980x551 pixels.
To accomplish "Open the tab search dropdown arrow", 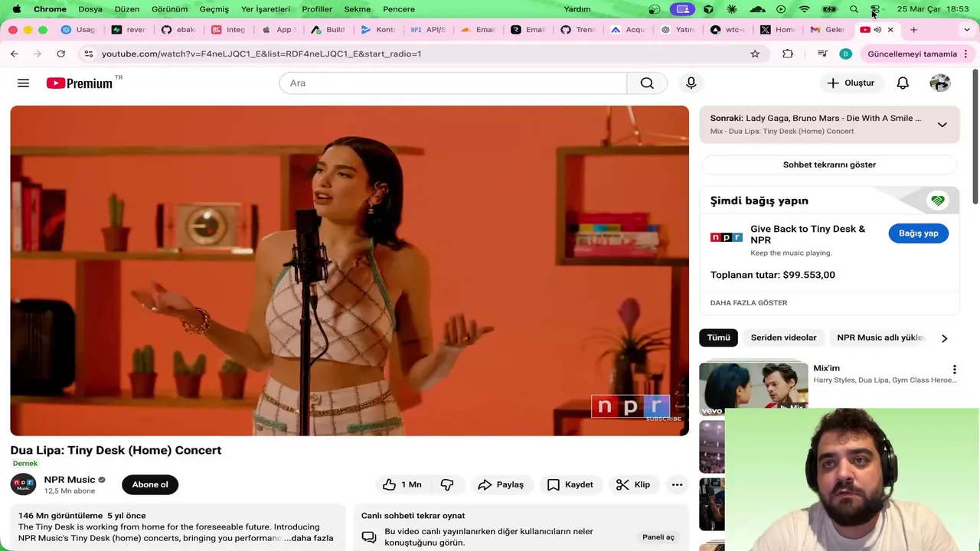I will tap(966, 30).
